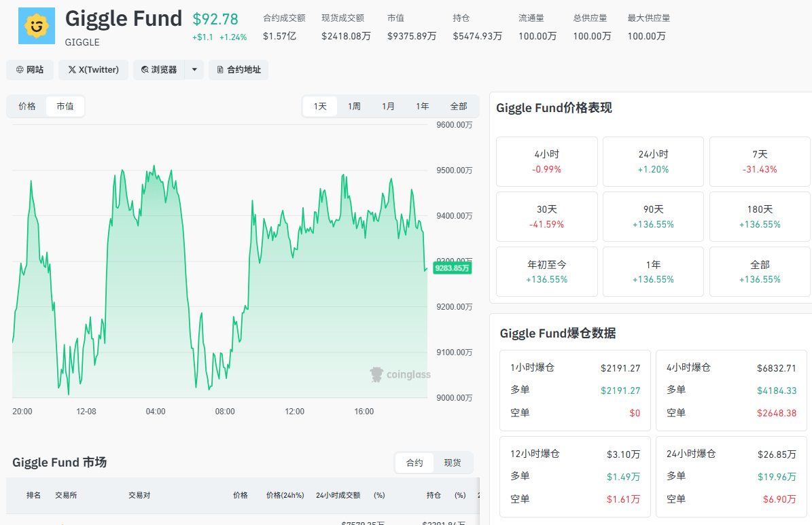Click the 现货成交额 value $2418.08万
The height and width of the screenshot is (525, 812).
pyautogui.click(x=346, y=36)
